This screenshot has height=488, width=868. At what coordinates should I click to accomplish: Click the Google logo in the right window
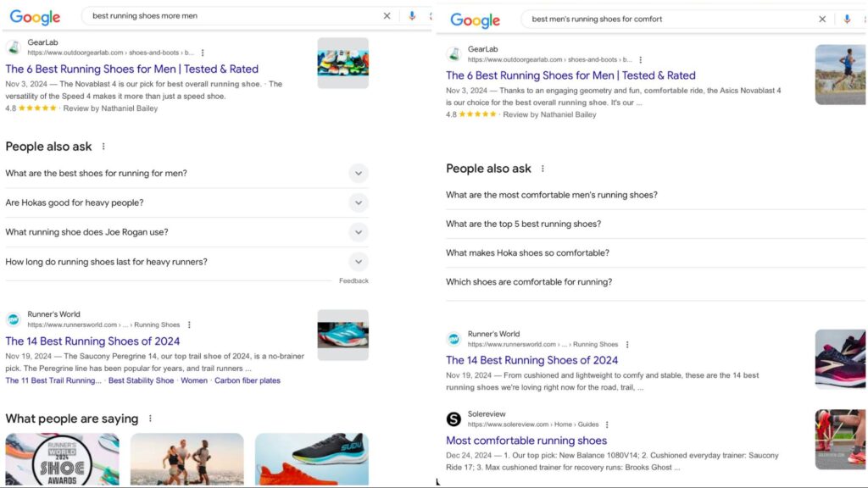475,20
